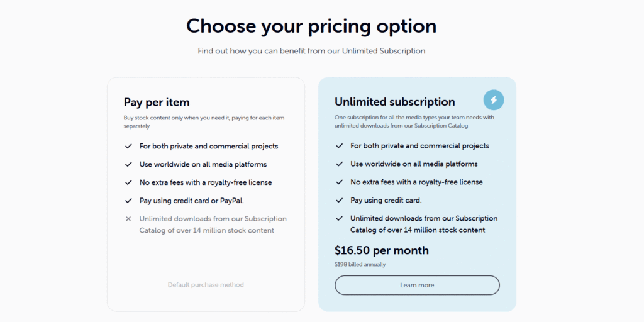Click the $198 billed annually note
This screenshot has width=644, height=322.
tap(360, 265)
